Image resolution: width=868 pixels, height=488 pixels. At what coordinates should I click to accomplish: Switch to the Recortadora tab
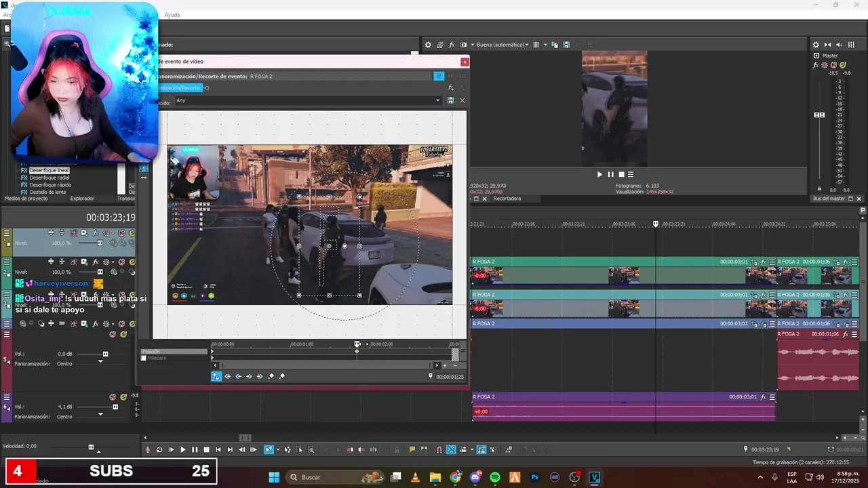click(x=507, y=199)
